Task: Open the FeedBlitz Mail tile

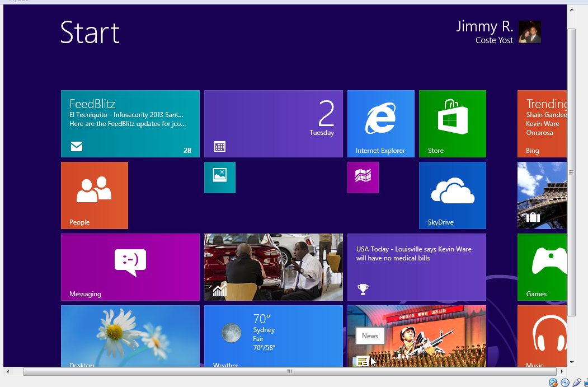Action: [x=130, y=124]
